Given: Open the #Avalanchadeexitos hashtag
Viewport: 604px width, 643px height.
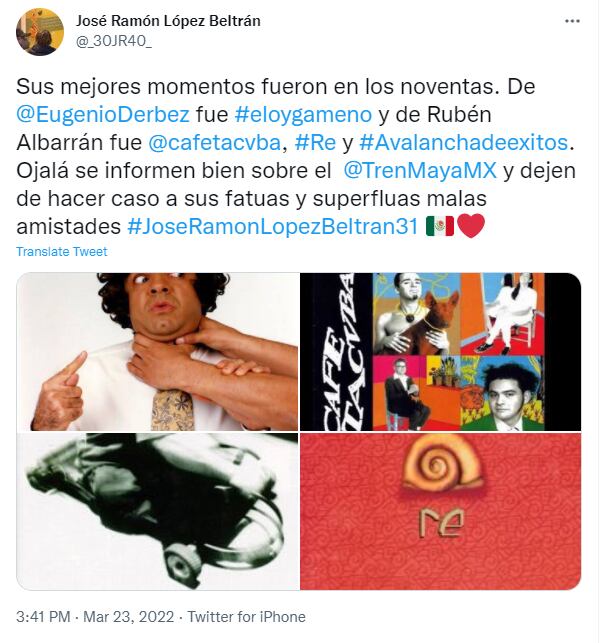Looking at the screenshot, I should [x=464, y=142].
